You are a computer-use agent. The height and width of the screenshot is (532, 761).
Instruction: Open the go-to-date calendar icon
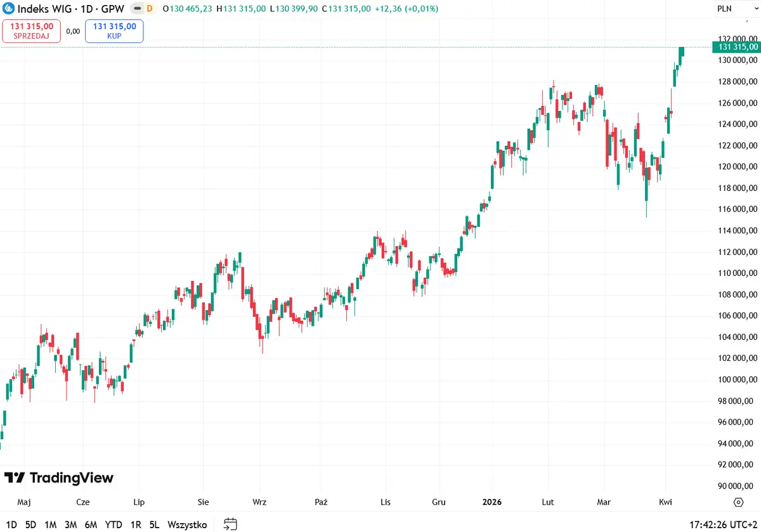tap(231, 524)
